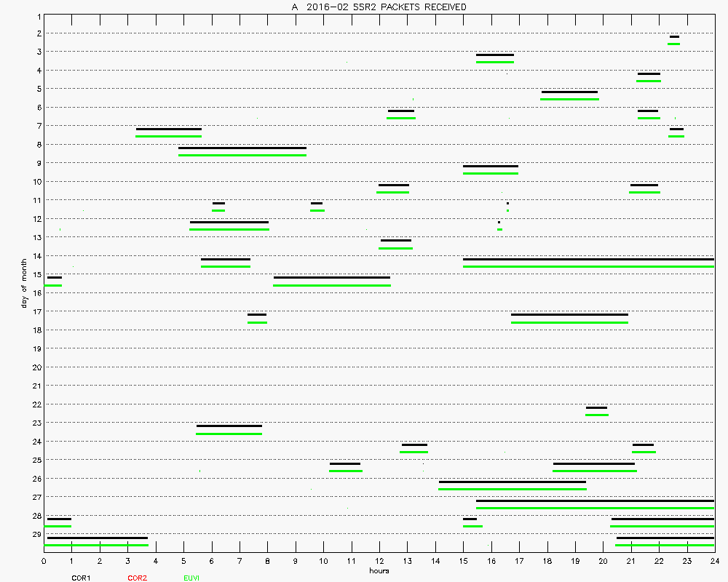Select the black bar on day 8
The width and height of the screenshot is (728, 582).
pyautogui.click(x=242, y=148)
